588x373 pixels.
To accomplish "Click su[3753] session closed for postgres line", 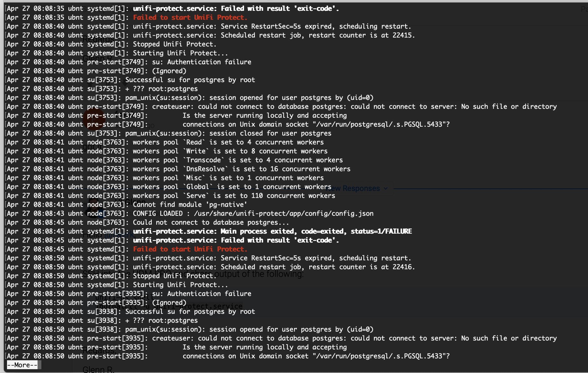I will pos(228,133).
